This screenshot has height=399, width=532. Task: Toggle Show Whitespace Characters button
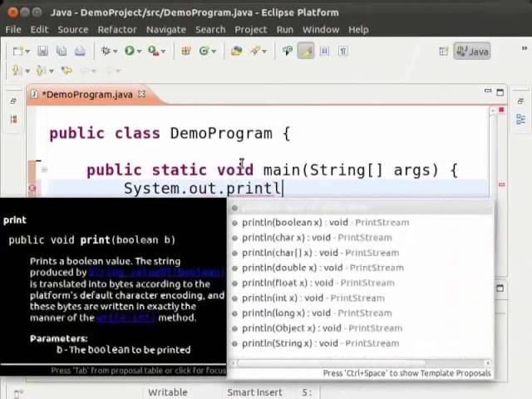[343, 51]
